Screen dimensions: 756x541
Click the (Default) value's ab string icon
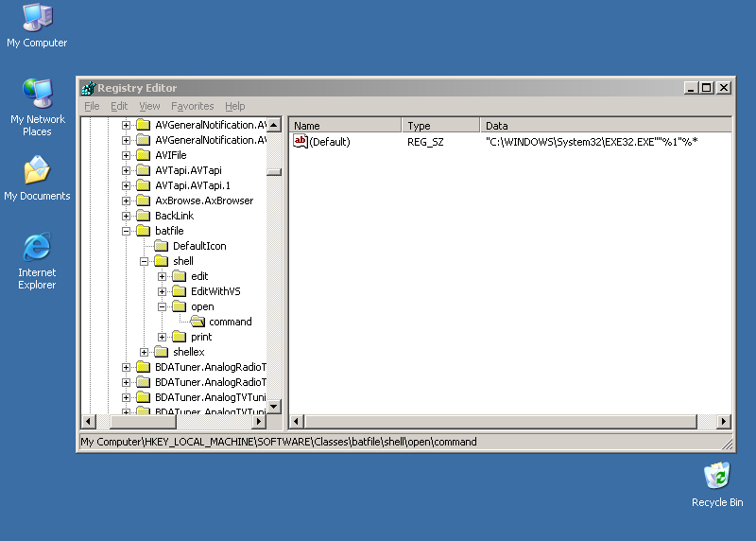pyautogui.click(x=300, y=142)
